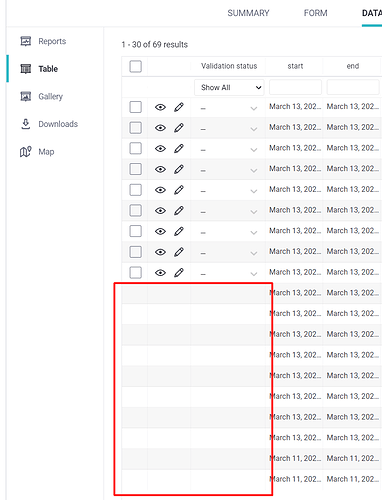Check the first data row's checkbox

click(136, 107)
